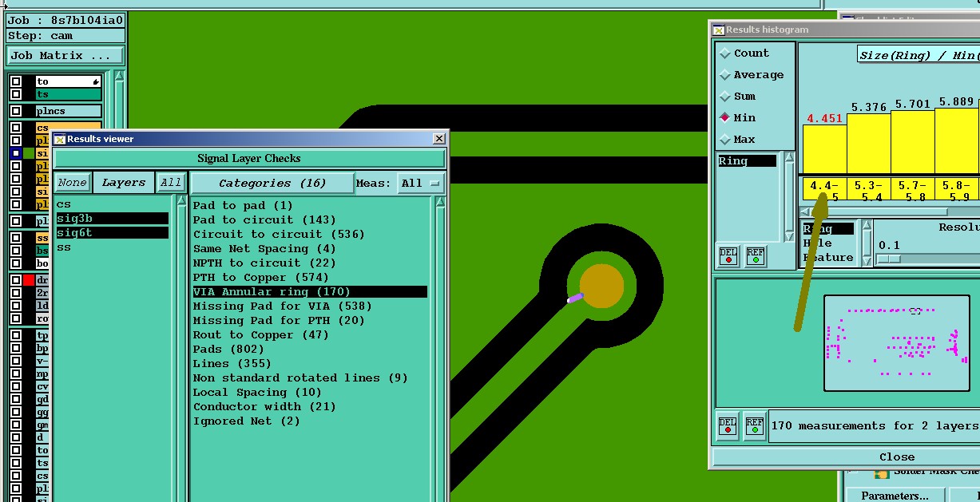The width and height of the screenshot is (980, 502).
Task: Move the Resolution slider handle
Action: [888, 259]
